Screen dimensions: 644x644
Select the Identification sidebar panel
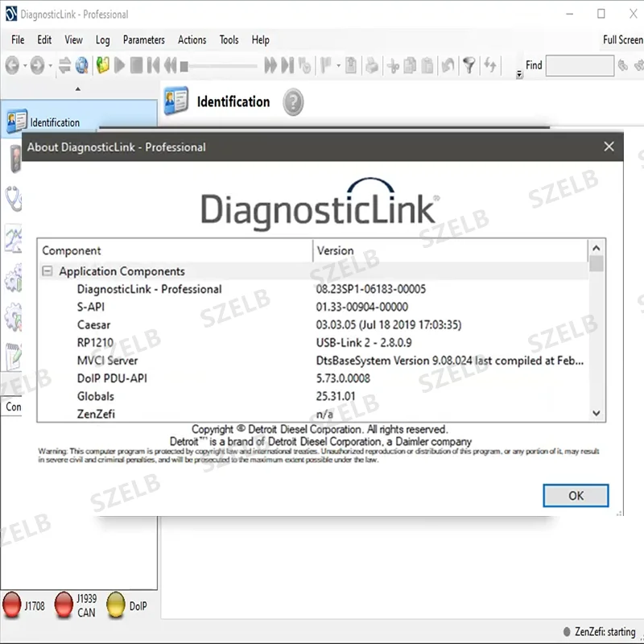(x=78, y=117)
